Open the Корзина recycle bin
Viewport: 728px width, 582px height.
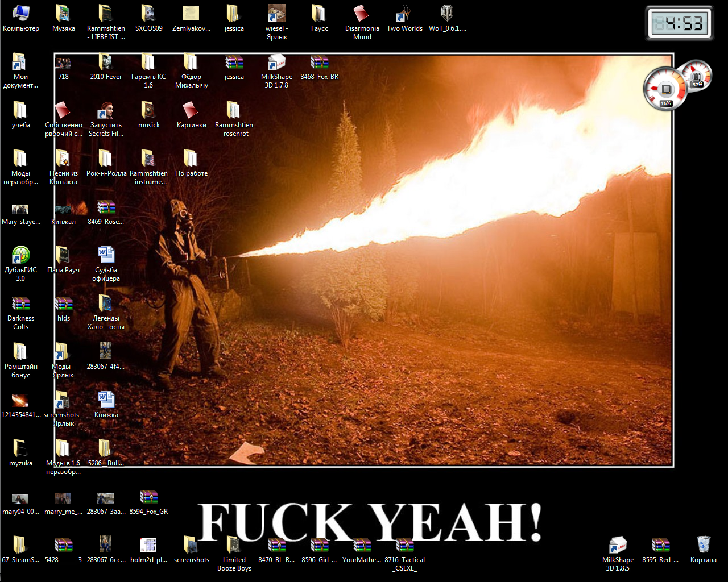tap(703, 545)
